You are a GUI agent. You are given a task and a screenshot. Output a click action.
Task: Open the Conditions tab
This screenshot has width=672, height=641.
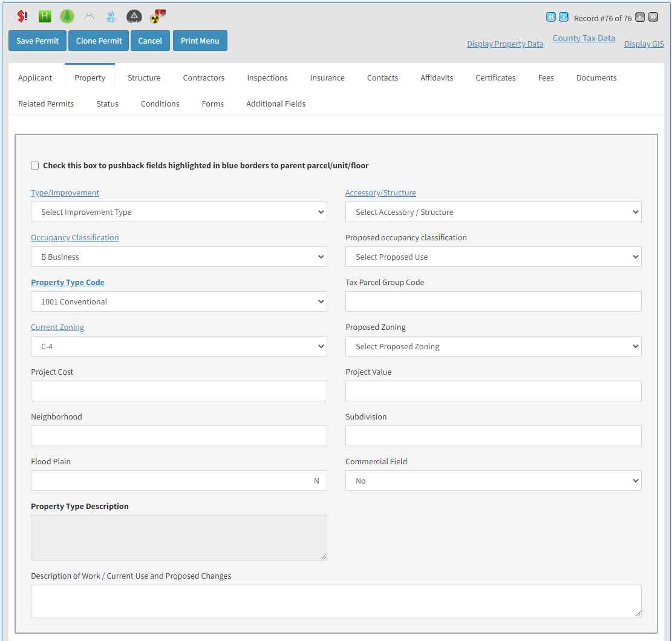point(160,104)
